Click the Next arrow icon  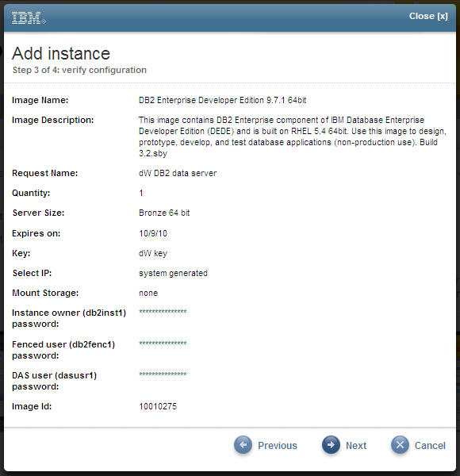click(331, 445)
